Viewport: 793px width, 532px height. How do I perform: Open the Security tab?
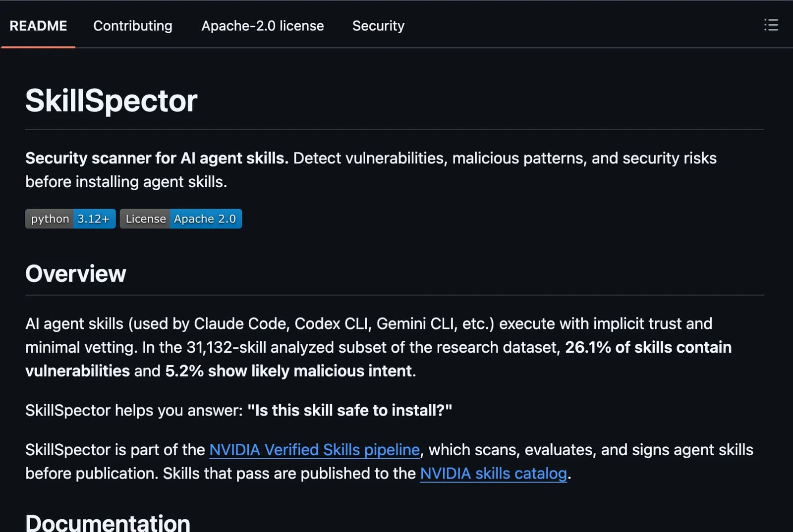tap(378, 26)
